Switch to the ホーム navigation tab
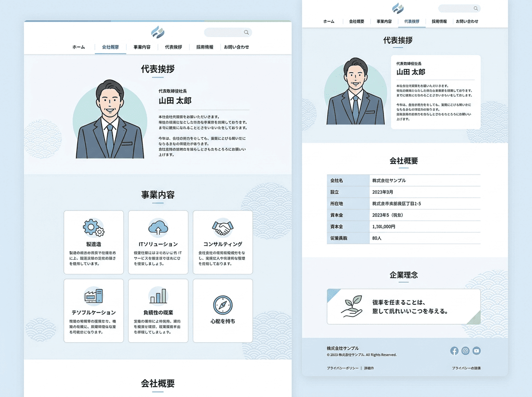Image resolution: width=532 pixels, height=397 pixels. pos(78,47)
